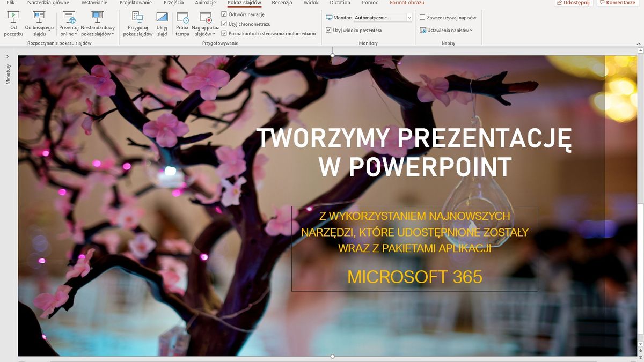644x362 pixels.
Task: Open Przygotuj pokaz slajdów dialog
Action: coord(138,24)
